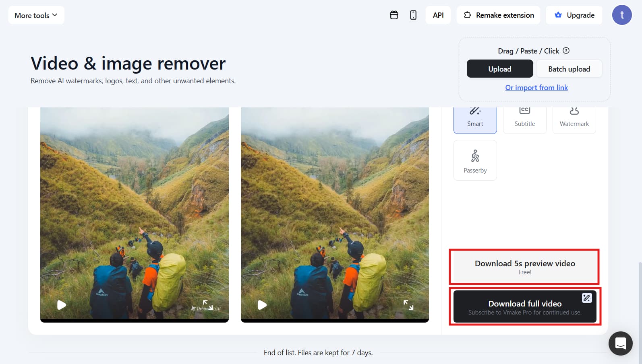Click the Upgrade button
642x364 pixels.
tap(574, 15)
